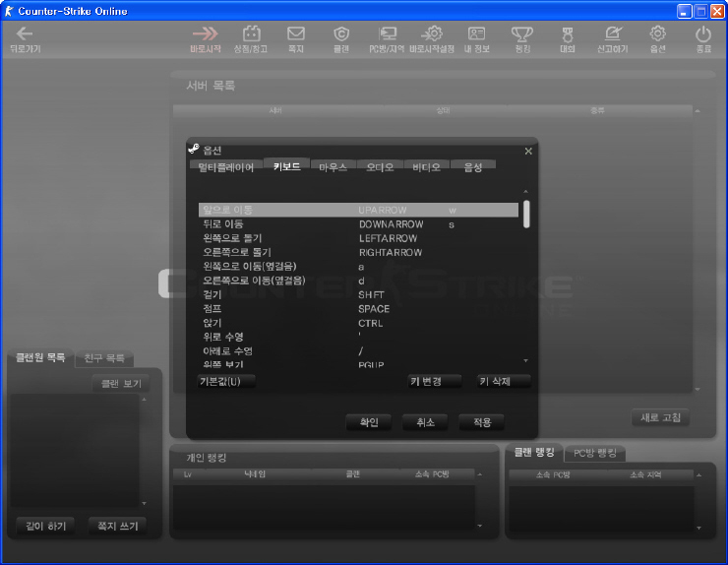Screen dimensions: 728x565
Task: Open the 내 정보 profile icon
Action: coord(477,33)
